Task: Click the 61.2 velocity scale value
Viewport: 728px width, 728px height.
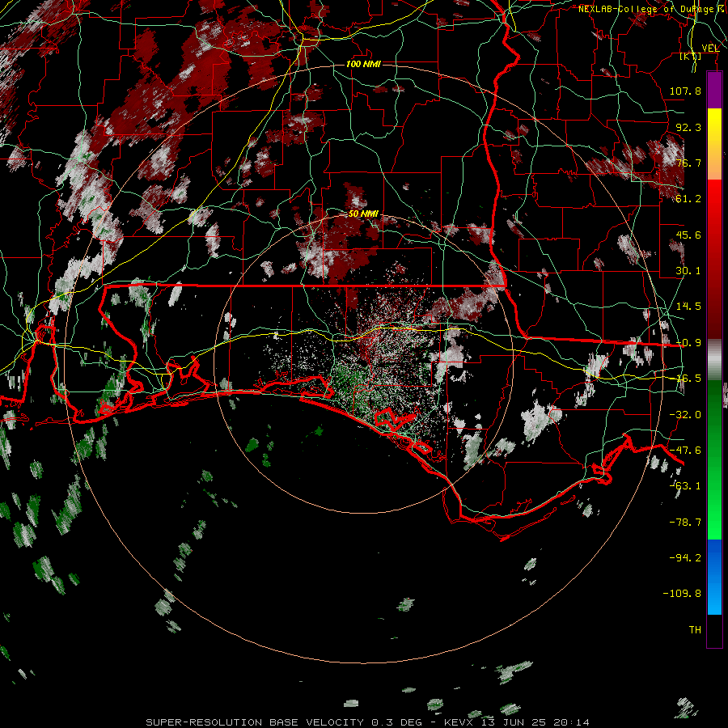Action: pyautogui.click(x=688, y=199)
